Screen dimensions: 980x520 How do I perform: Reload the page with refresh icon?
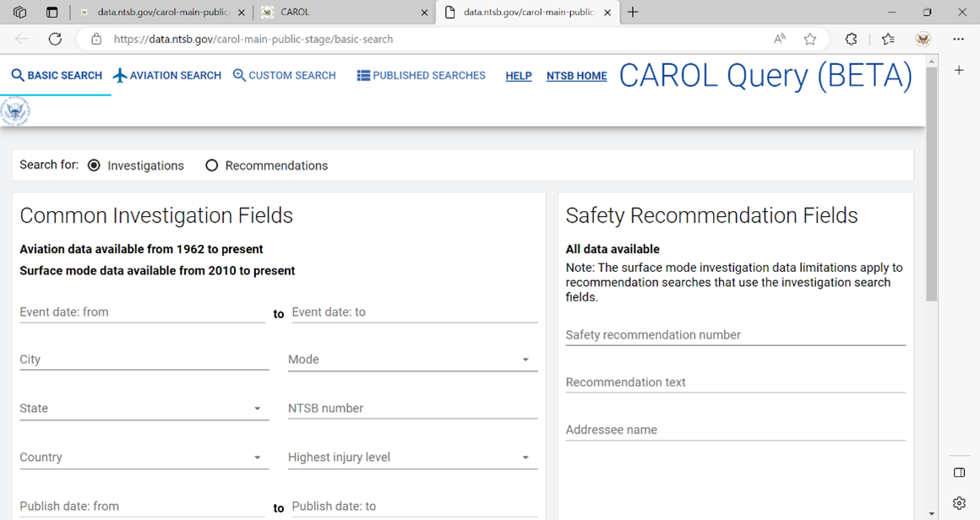point(55,40)
